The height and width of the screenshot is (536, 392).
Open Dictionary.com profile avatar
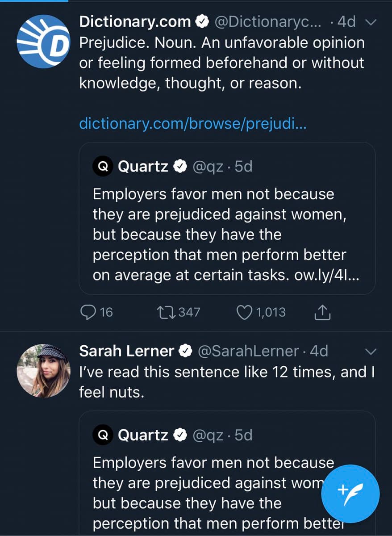pyautogui.click(x=43, y=42)
